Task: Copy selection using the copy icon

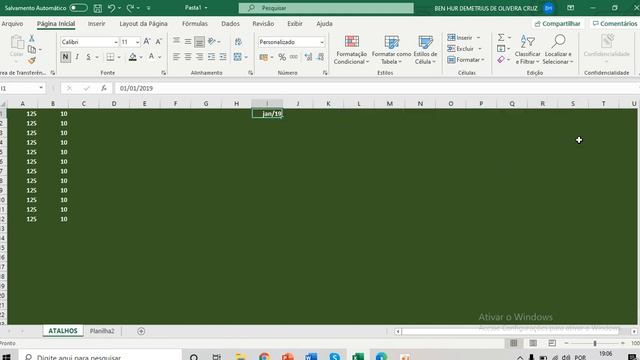Action: 32,49
